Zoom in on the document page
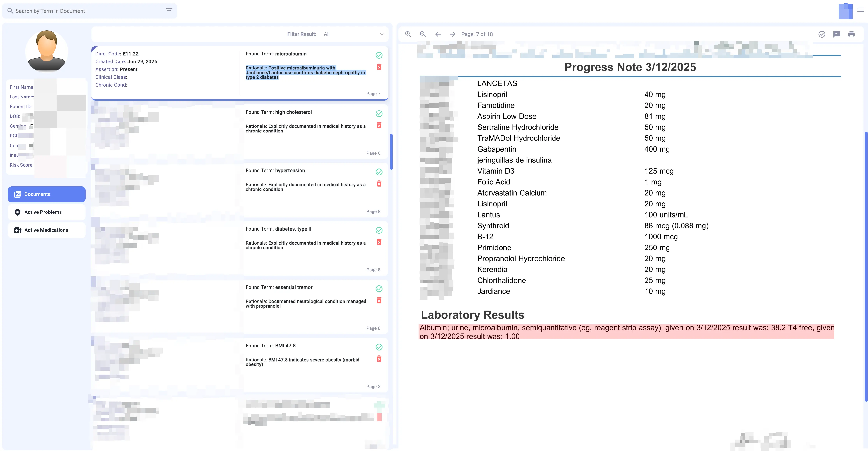The image size is (868, 451). (408, 34)
